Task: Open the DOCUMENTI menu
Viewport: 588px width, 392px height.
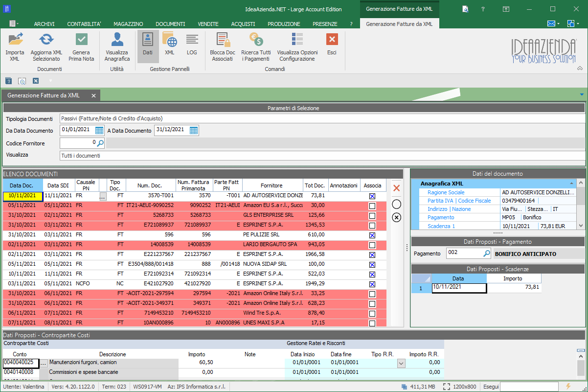Action: pyautogui.click(x=170, y=24)
